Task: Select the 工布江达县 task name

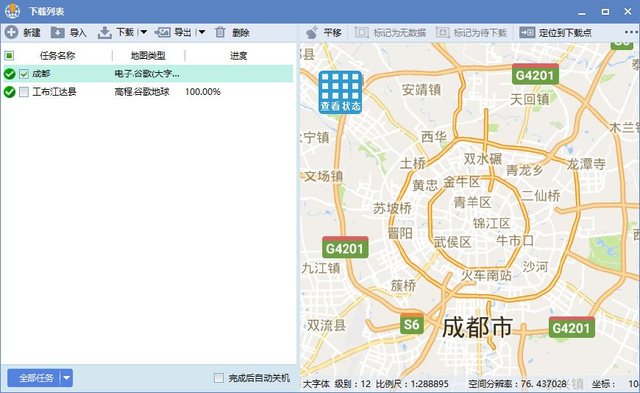Action: [54, 92]
